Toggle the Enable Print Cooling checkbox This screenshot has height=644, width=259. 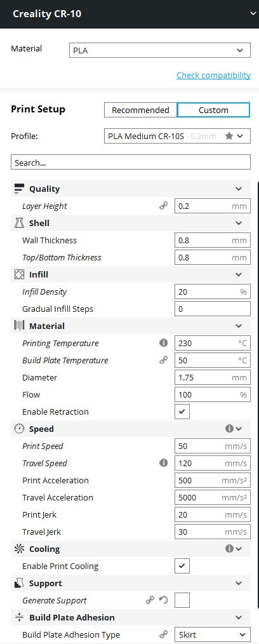[182, 566]
